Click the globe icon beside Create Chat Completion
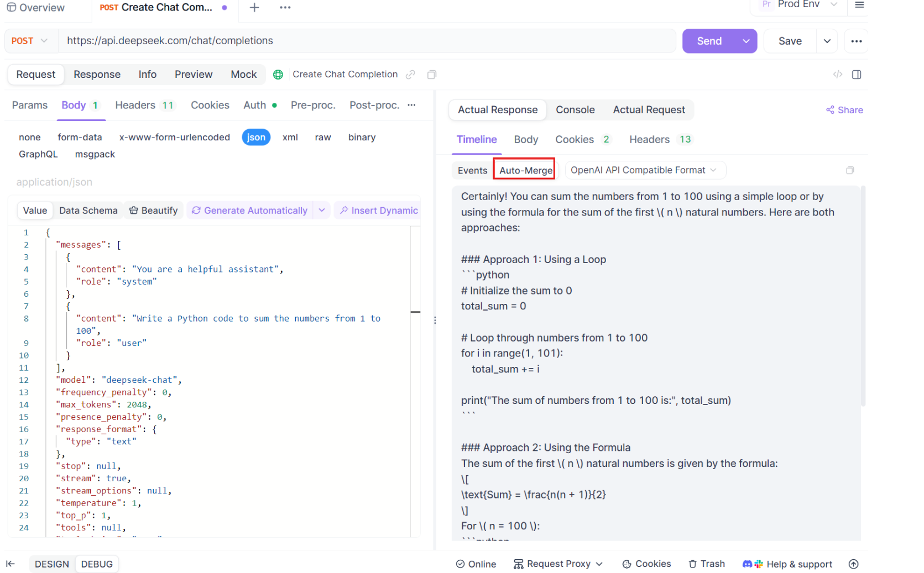The image size is (924, 573). point(278,75)
